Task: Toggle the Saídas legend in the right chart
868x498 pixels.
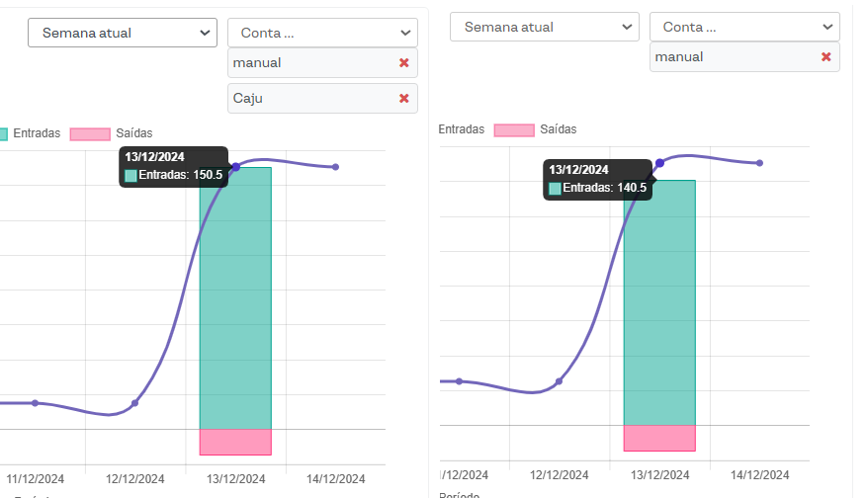Action: [x=558, y=129]
